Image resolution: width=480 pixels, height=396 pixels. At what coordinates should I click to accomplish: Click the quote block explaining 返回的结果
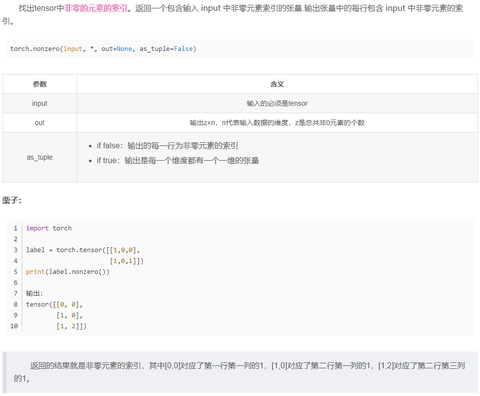point(240,372)
